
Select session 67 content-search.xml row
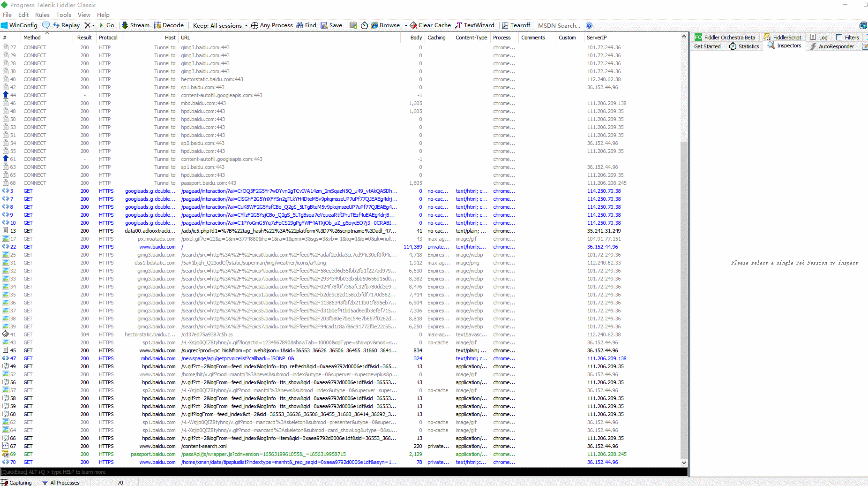click(x=340, y=446)
